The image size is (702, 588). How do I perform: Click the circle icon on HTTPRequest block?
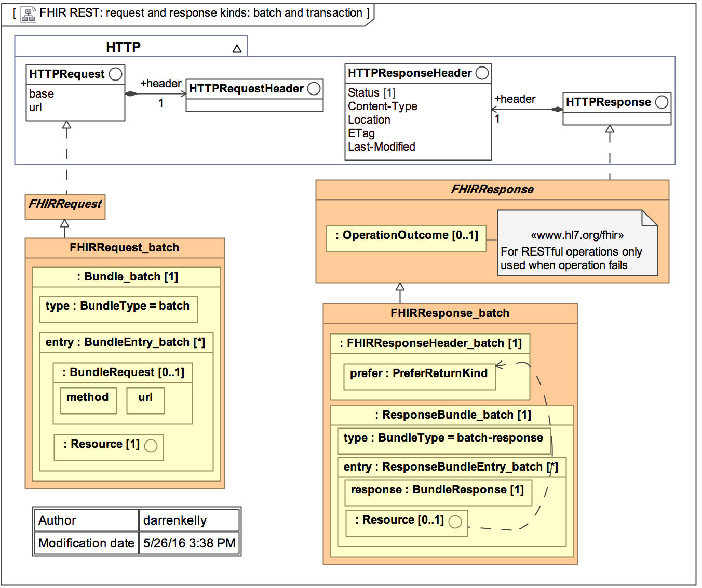tap(116, 74)
